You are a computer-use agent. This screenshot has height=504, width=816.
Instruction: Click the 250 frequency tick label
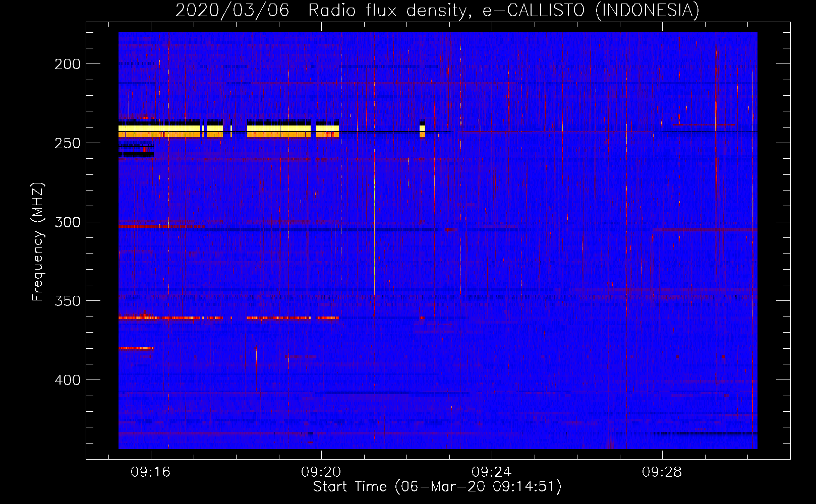[x=68, y=143]
